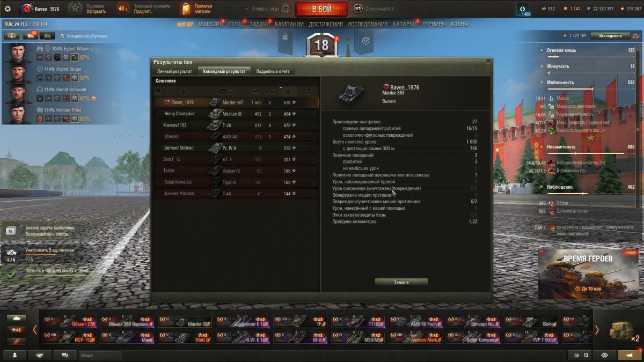Collapse Наблюдение parameter section
Viewport: 644px width, 362px height.
point(541,187)
